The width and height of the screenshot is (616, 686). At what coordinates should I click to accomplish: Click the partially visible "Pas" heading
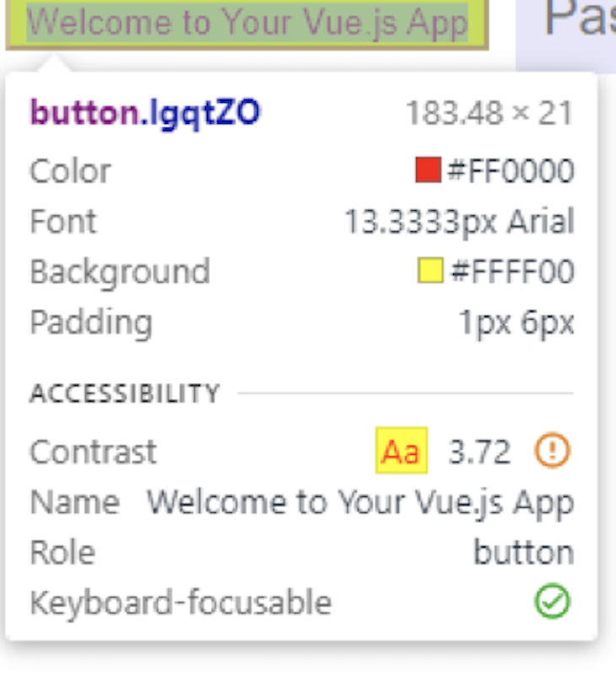click(x=578, y=20)
